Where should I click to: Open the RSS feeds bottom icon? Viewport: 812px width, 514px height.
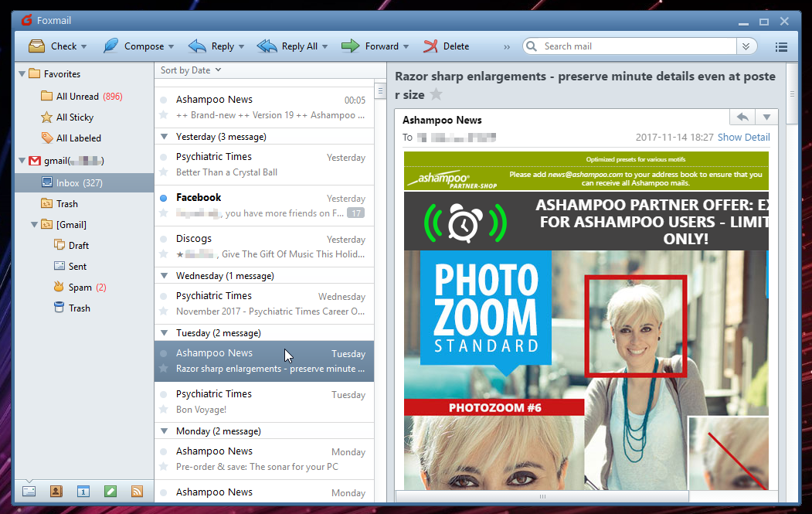(137, 492)
